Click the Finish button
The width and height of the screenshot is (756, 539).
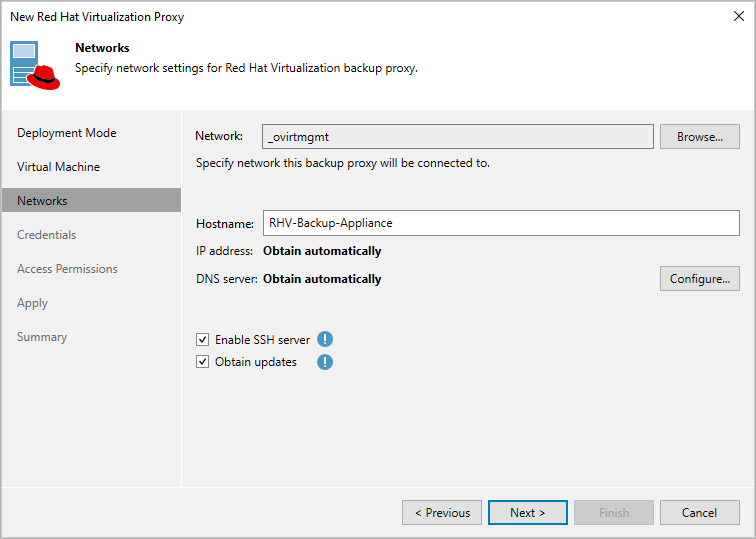tap(614, 512)
